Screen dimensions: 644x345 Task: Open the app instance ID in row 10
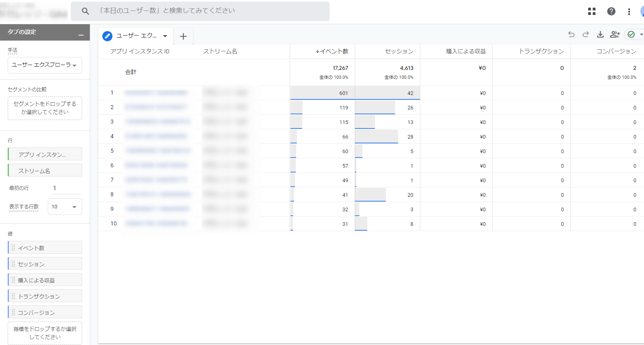point(156,224)
